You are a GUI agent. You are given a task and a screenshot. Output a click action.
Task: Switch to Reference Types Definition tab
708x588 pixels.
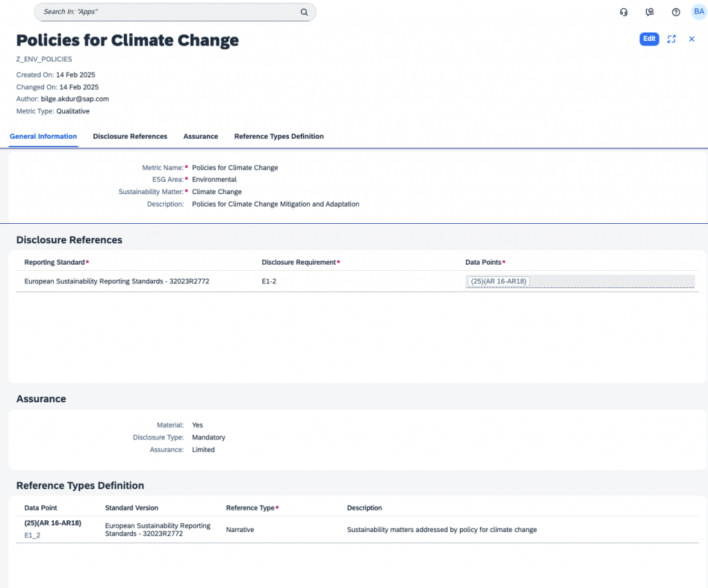point(279,136)
